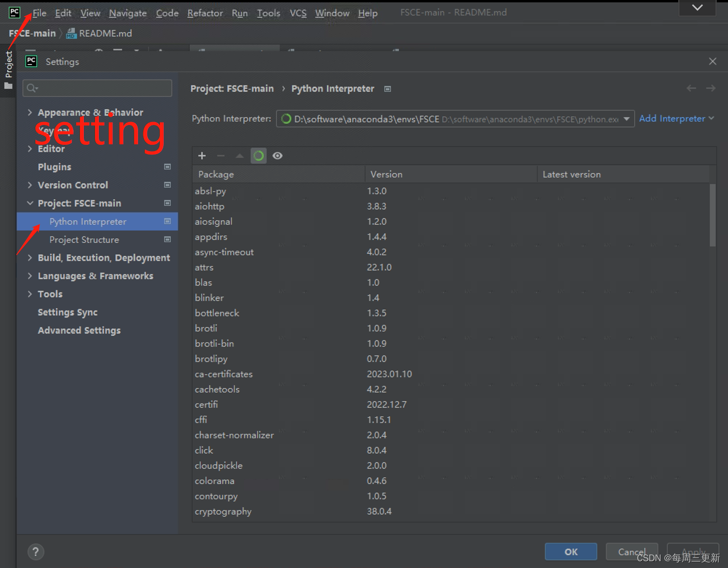This screenshot has width=728, height=568.
Task: Open the Window menu
Action: (x=332, y=13)
